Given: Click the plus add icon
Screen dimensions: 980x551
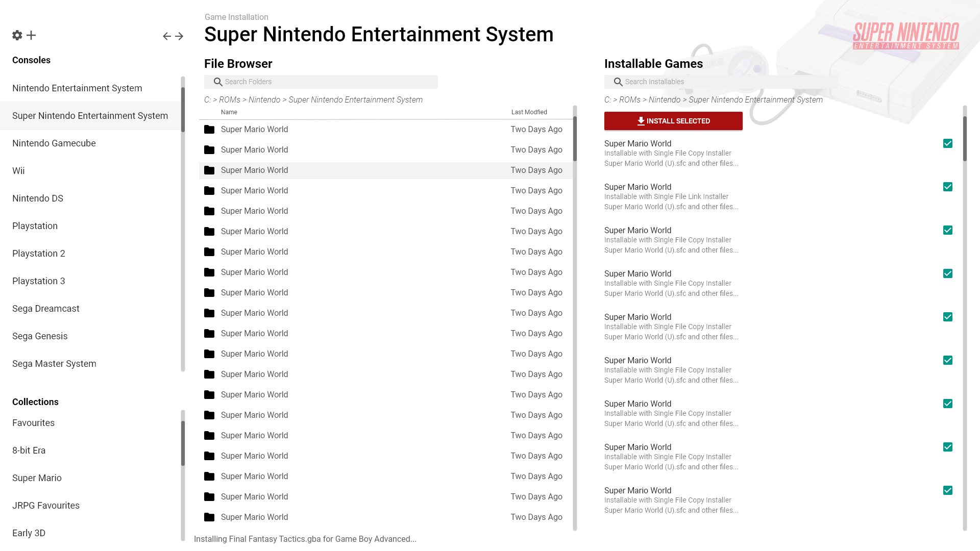Looking at the screenshot, I should pyautogui.click(x=31, y=35).
